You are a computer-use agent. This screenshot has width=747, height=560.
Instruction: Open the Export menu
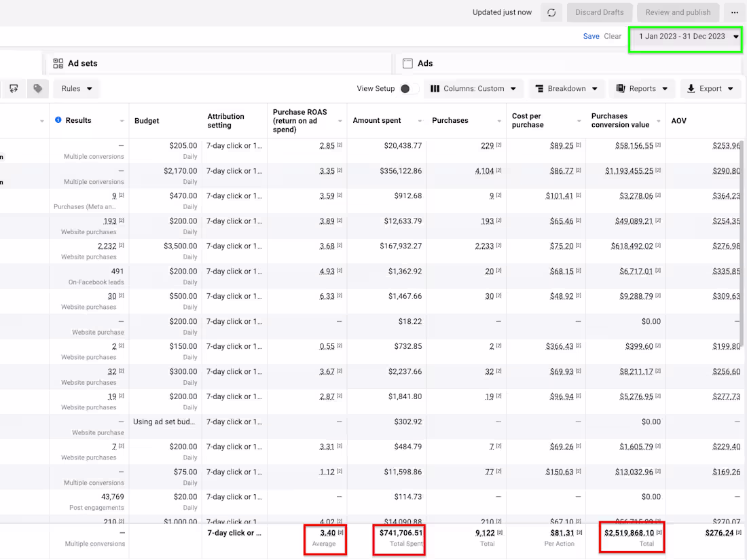[710, 88]
